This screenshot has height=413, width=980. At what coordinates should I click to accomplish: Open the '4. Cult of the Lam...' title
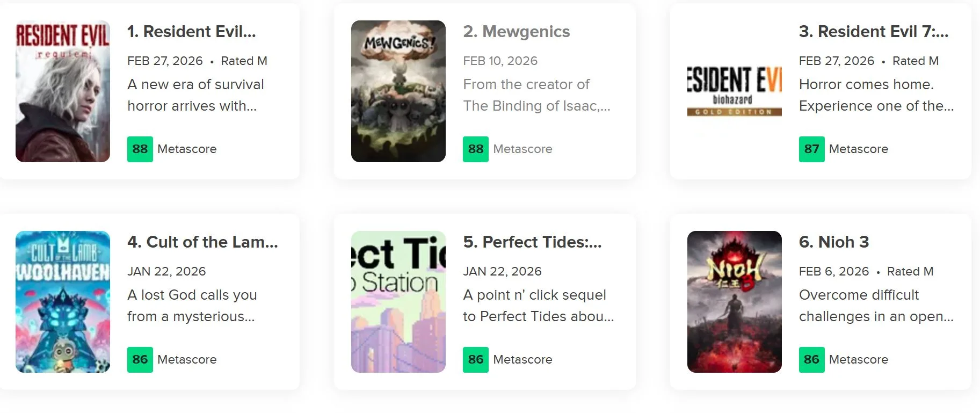point(202,242)
